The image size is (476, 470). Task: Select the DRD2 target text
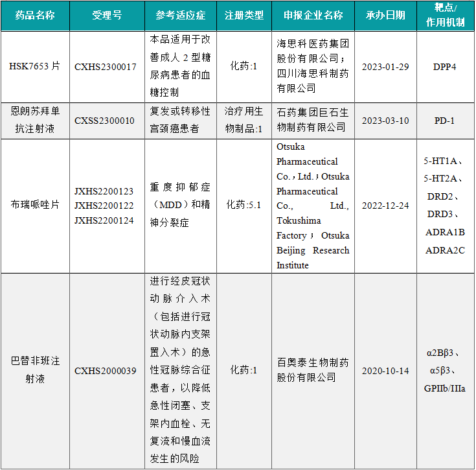tap(440, 196)
